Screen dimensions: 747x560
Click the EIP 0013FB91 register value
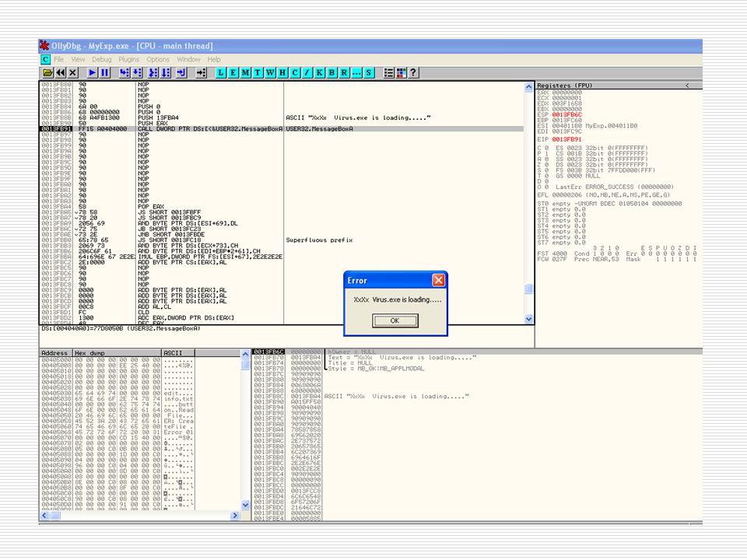566,139
